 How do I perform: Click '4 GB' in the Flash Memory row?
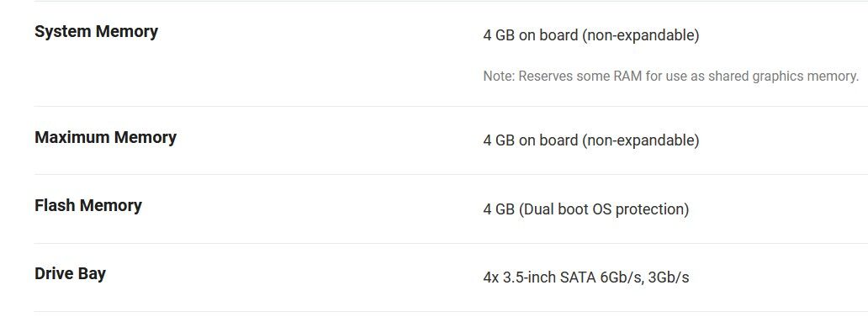499,209
